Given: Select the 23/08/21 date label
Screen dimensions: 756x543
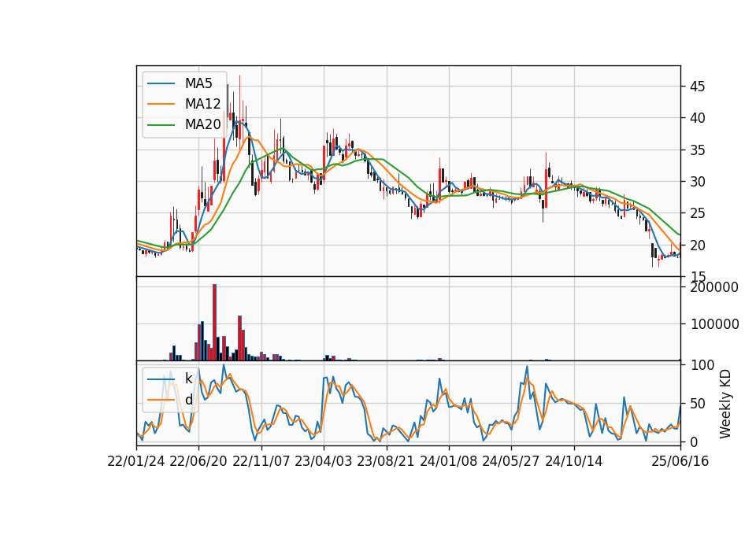Looking at the screenshot, I should tap(386, 461).
